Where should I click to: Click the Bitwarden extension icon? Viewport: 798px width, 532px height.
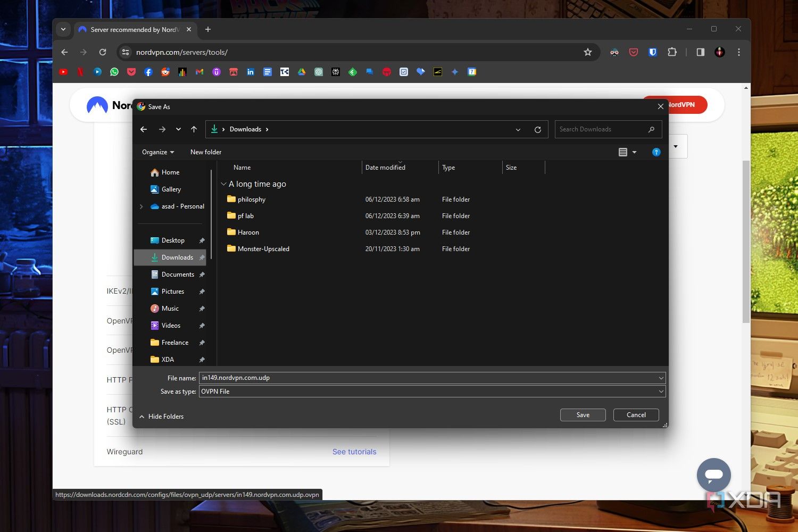pyautogui.click(x=653, y=52)
